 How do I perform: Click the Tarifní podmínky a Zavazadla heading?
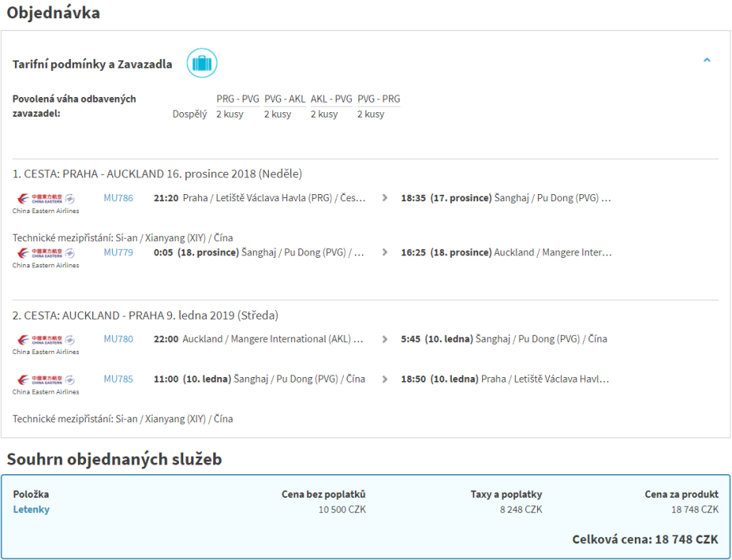click(x=92, y=64)
